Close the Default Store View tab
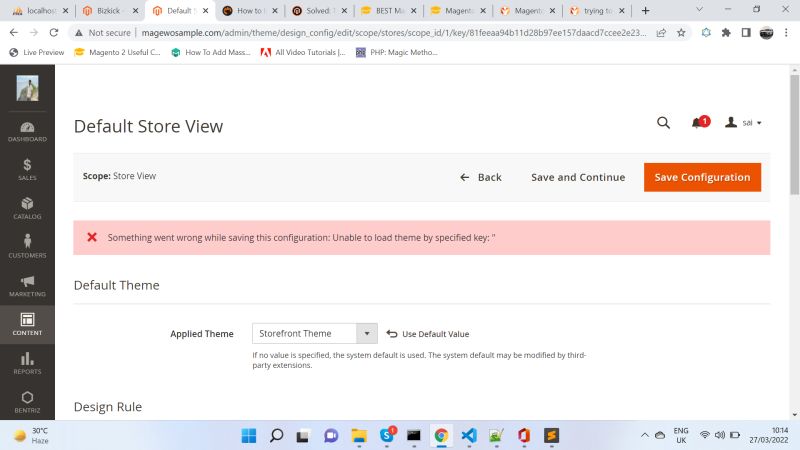 (205, 11)
